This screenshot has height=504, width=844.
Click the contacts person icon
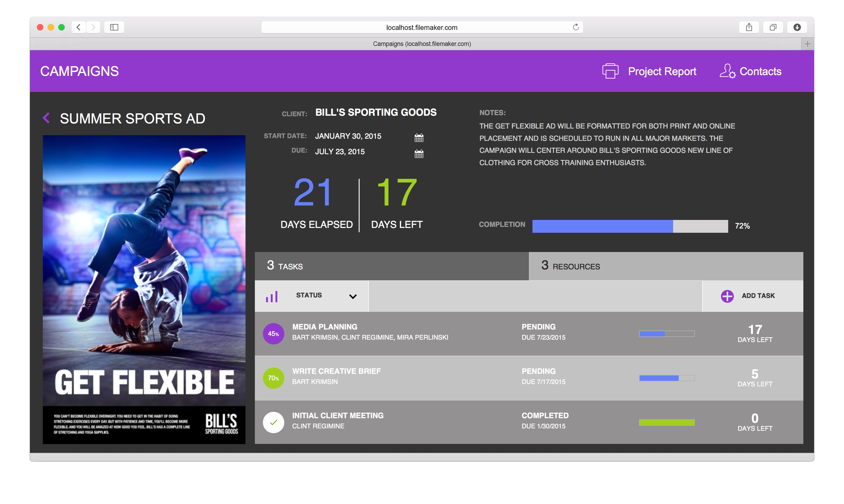tap(727, 71)
